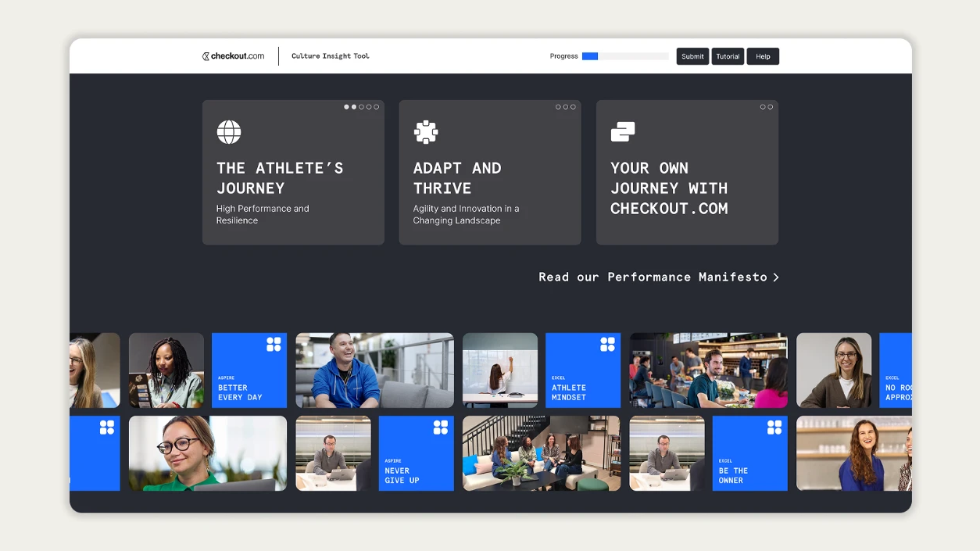Click the chevron arrow after Performance Manifesto

(x=775, y=277)
